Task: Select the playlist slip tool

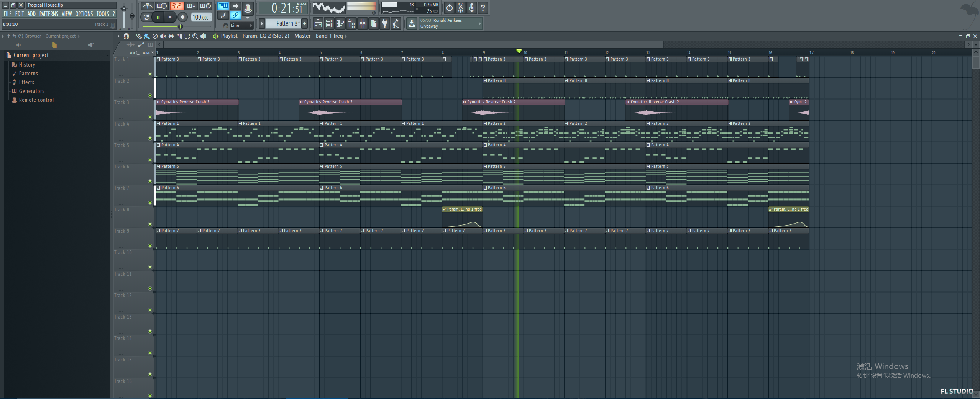Action: pyautogui.click(x=171, y=36)
